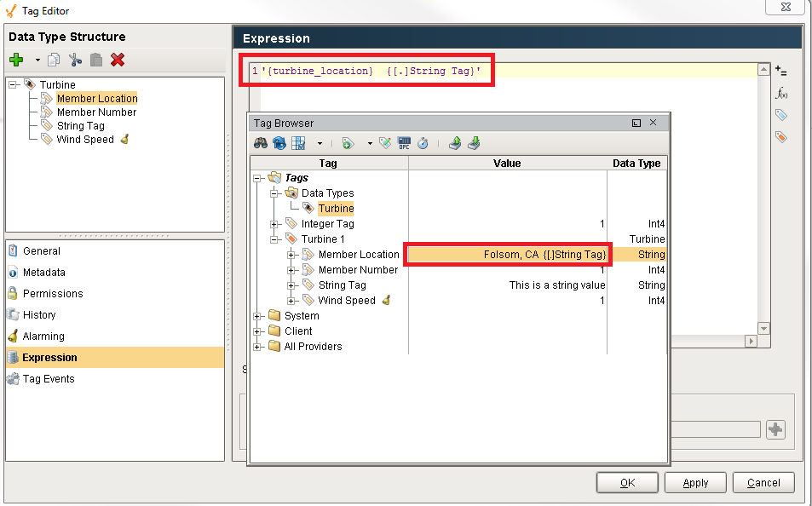Click the operators plus-equals icon
812x506 pixels.
(x=780, y=72)
